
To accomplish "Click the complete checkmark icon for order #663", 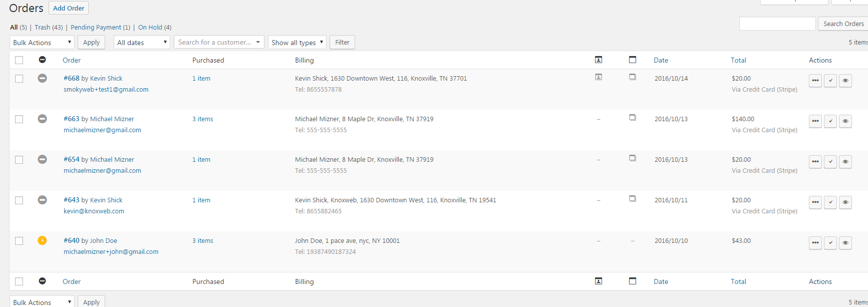I will 830,121.
